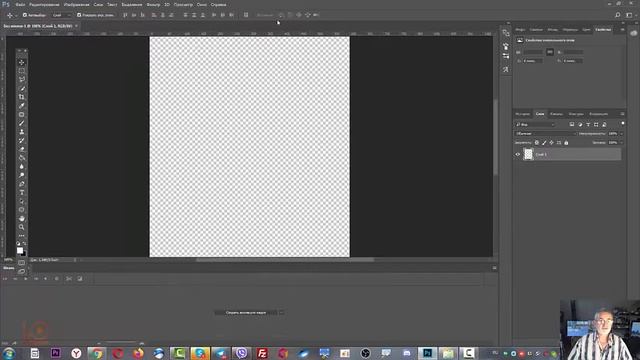Image resolution: width=640 pixels, height=360 pixels.
Task: Toggle the Auto-Select checkbox in options bar
Action: coord(24,15)
